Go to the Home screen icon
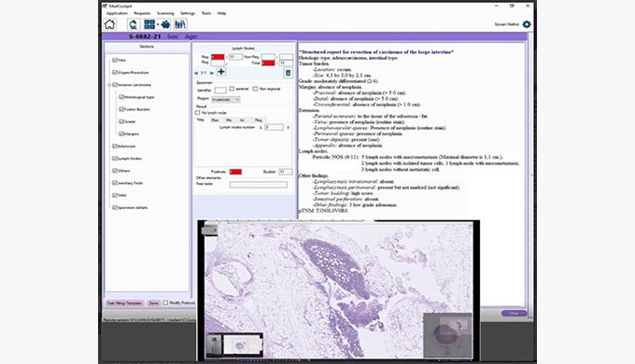635x364 pixels. [x=110, y=24]
